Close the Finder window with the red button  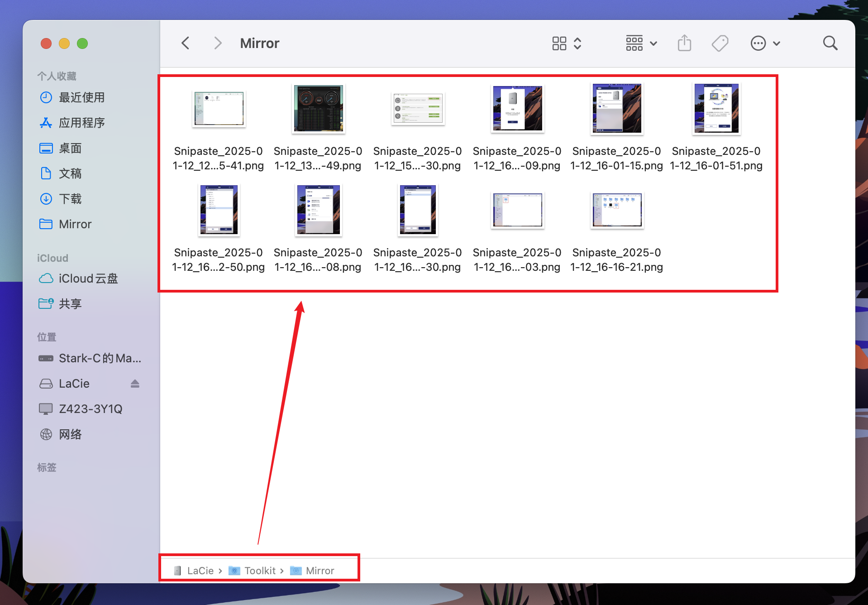46,43
